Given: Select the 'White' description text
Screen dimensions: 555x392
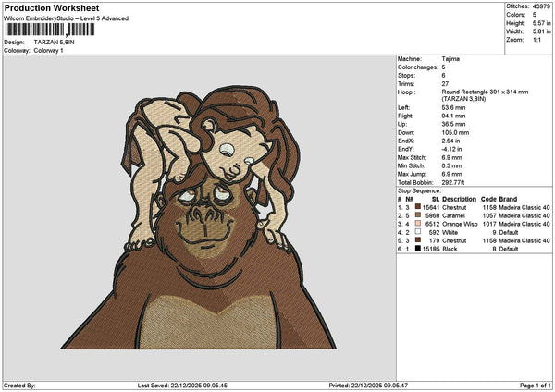Looking at the screenshot, I should [450, 232].
